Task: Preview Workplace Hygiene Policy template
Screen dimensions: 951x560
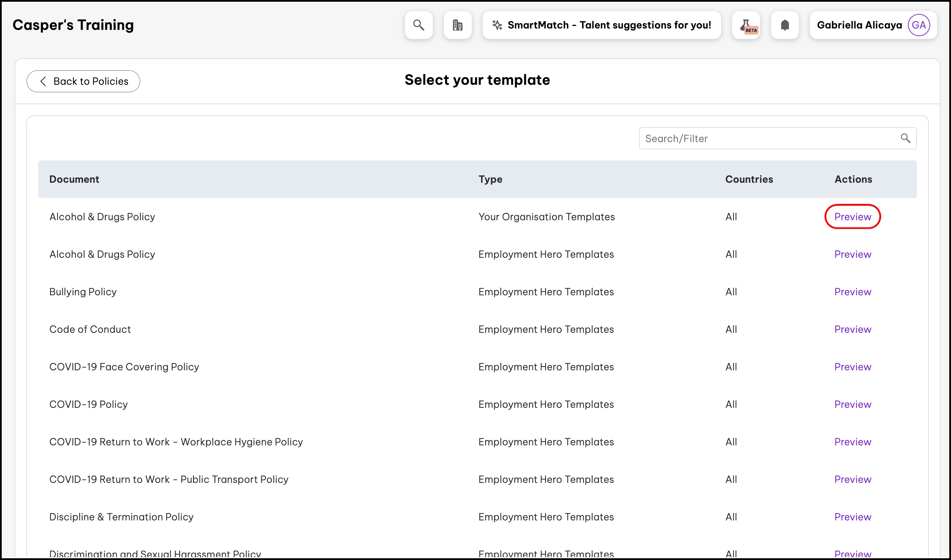Action: [x=852, y=442]
